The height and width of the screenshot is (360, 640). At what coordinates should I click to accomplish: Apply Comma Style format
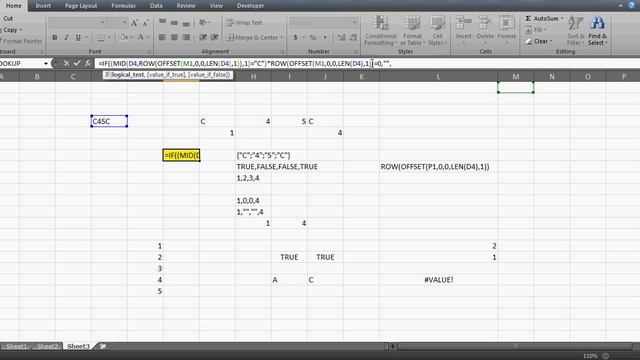click(325, 38)
